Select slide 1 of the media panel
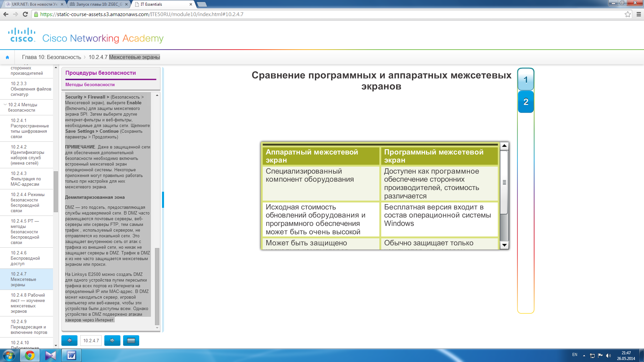The height and width of the screenshot is (362, 644). 526,80
